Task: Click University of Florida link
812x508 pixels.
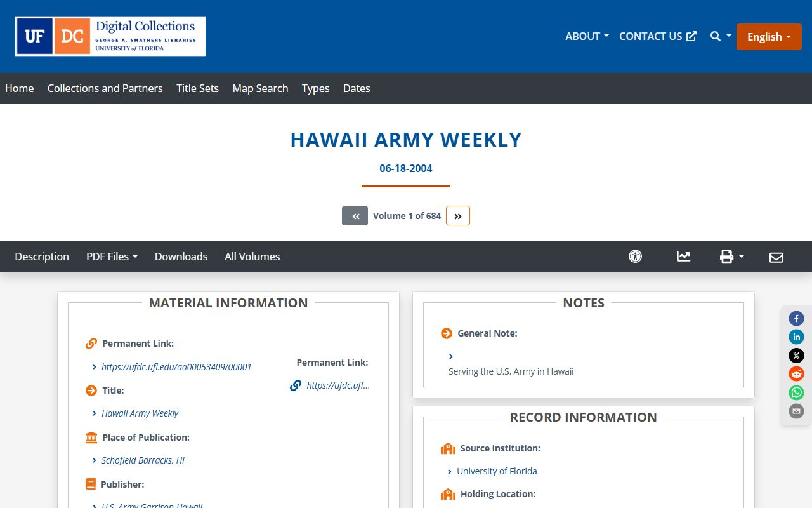Action: coord(497,471)
